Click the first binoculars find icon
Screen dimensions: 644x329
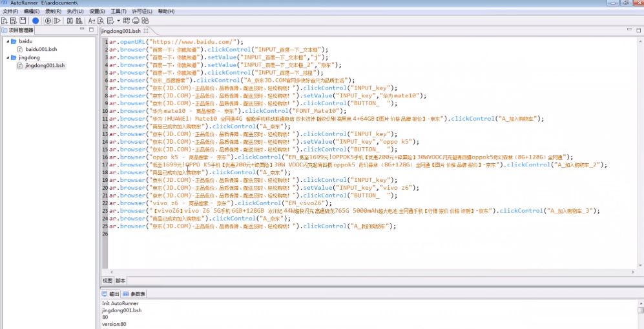(x=69, y=21)
